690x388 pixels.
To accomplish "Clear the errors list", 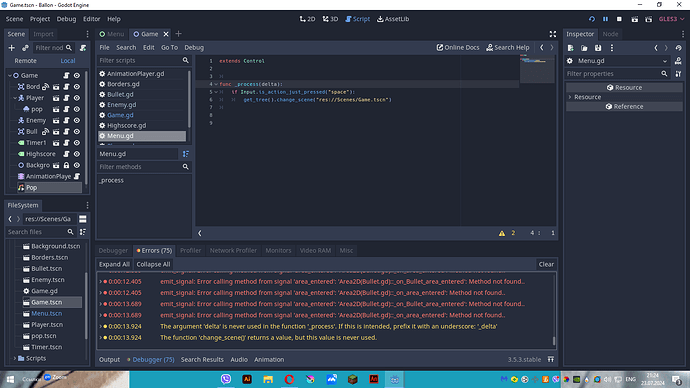I will point(546,264).
